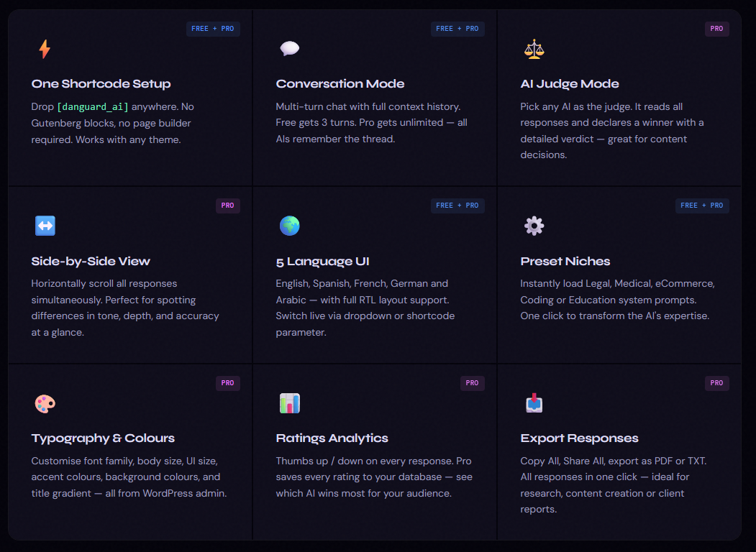Click the One Shortcode Setup heading
The height and width of the screenshot is (552, 756).
[x=101, y=84]
